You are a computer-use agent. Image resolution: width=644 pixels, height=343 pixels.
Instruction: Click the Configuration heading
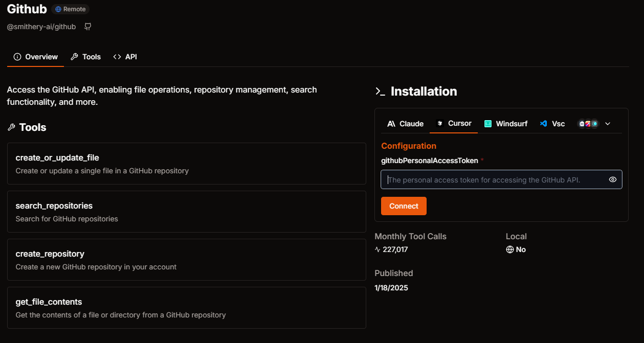pos(409,146)
